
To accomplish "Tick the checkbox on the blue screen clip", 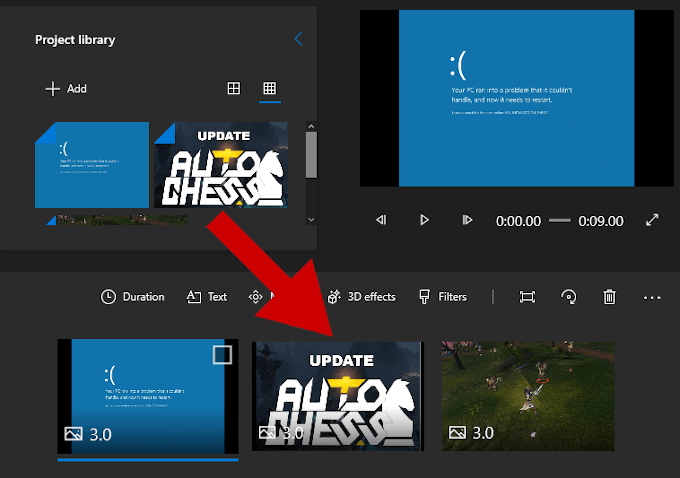I will [x=222, y=355].
